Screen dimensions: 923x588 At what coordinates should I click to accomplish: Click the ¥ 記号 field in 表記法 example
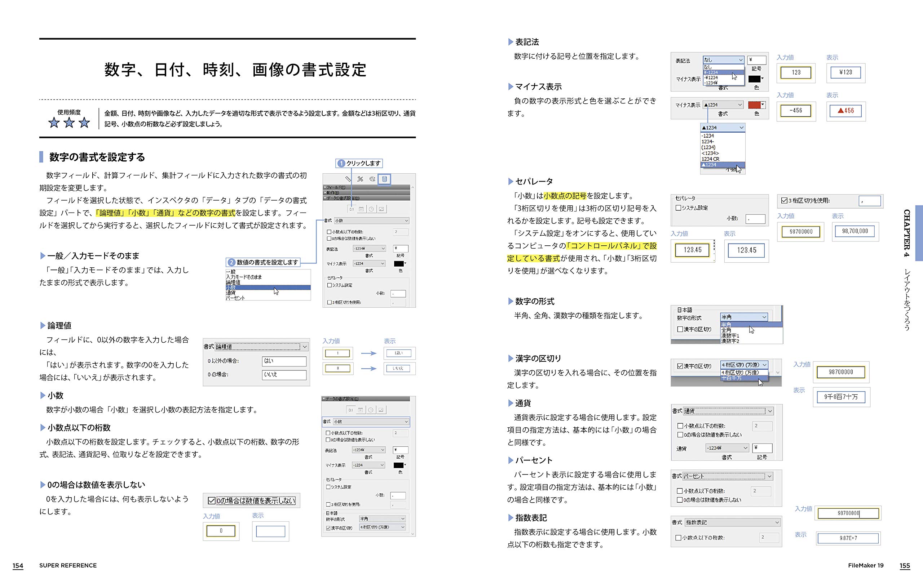coord(757,60)
